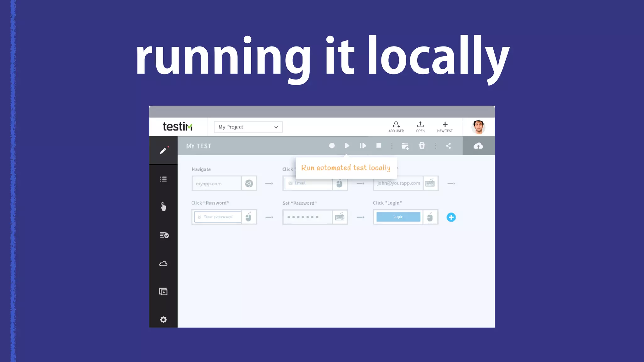Click mouse icon on Click Login step
644x362 pixels.
(x=430, y=217)
